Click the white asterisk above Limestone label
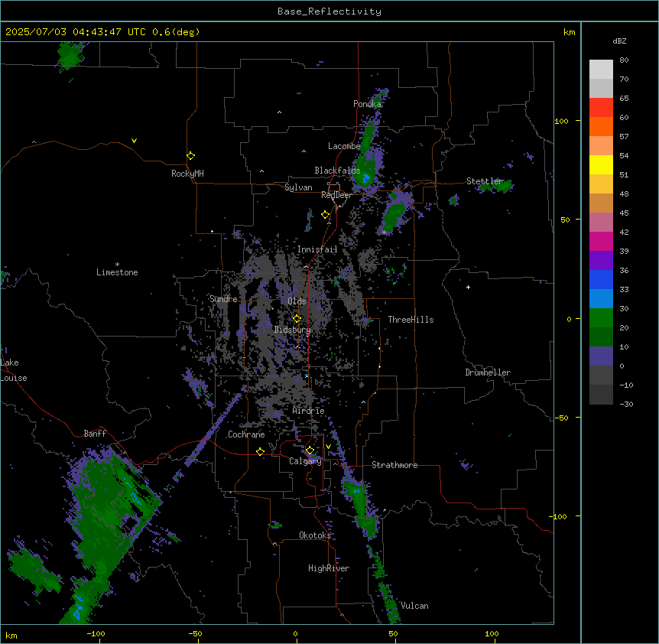659x644 pixels. pos(117,265)
